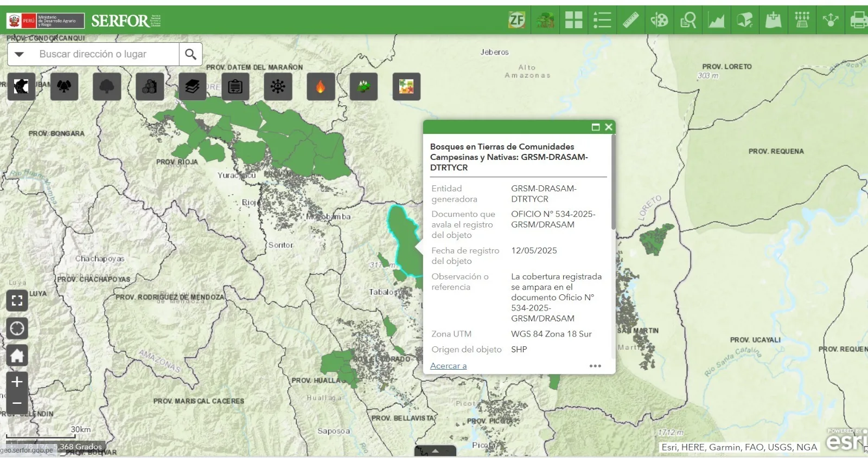868x458 pixels.
Task: Toggle full screen map view
Action: point(17,300)
